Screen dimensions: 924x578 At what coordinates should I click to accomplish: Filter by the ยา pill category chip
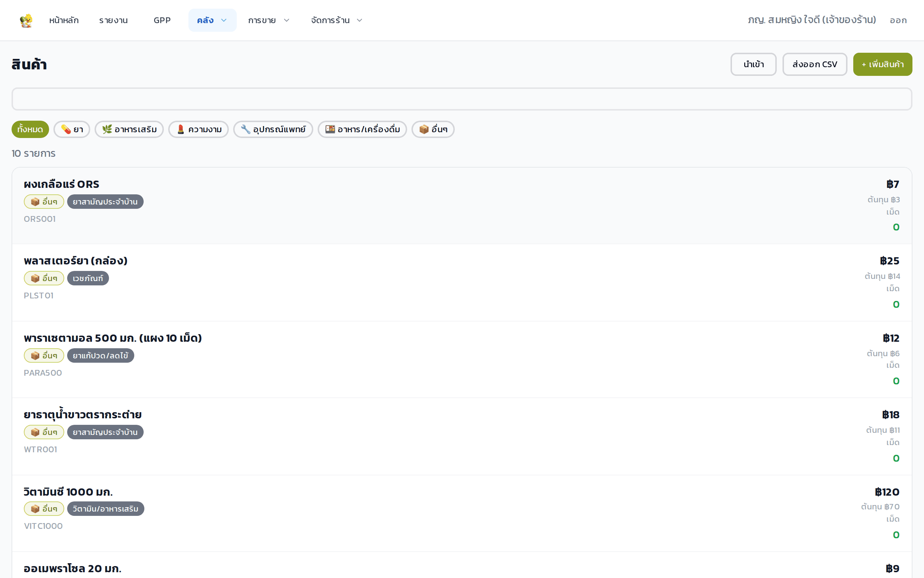(72, 129)
